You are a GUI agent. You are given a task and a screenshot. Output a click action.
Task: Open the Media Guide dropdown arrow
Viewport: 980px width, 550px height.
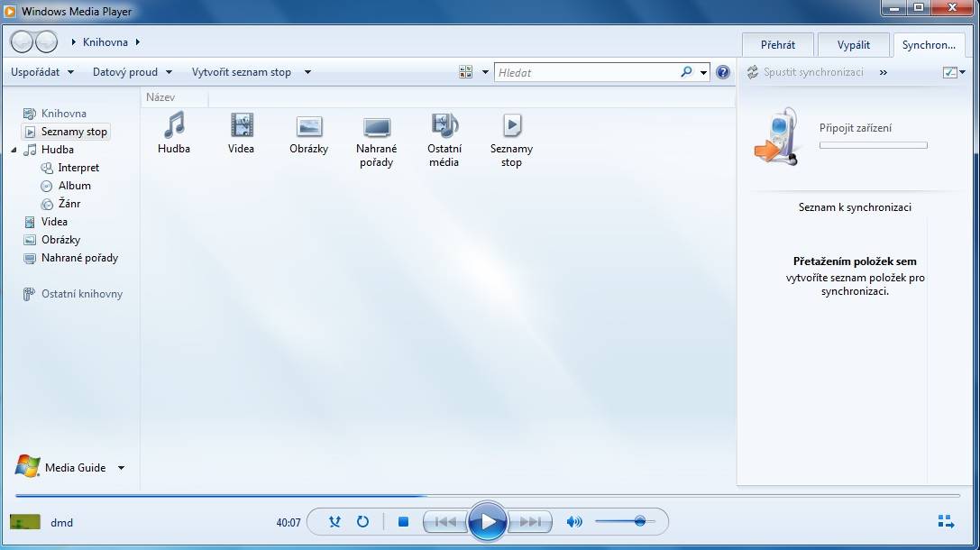click(121, 467)
